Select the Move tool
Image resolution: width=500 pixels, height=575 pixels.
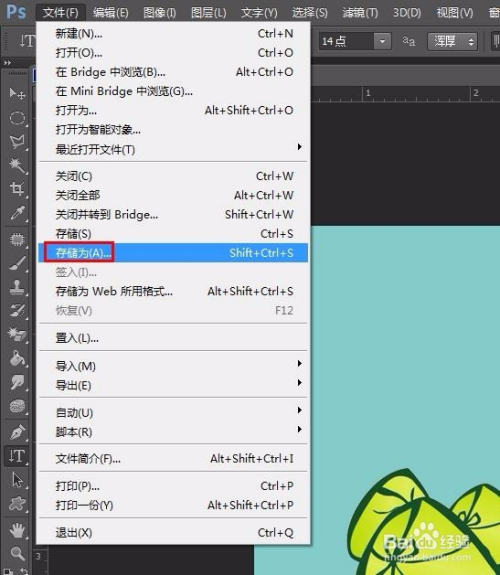17,93
